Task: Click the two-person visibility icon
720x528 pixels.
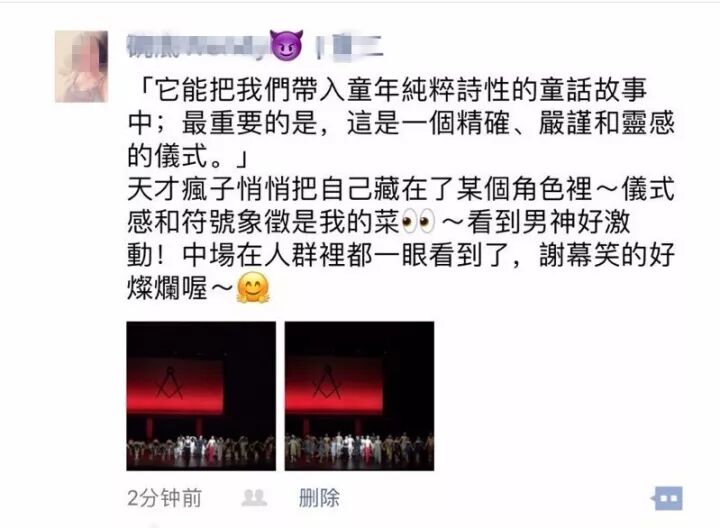Action: [x=254, y=498]
